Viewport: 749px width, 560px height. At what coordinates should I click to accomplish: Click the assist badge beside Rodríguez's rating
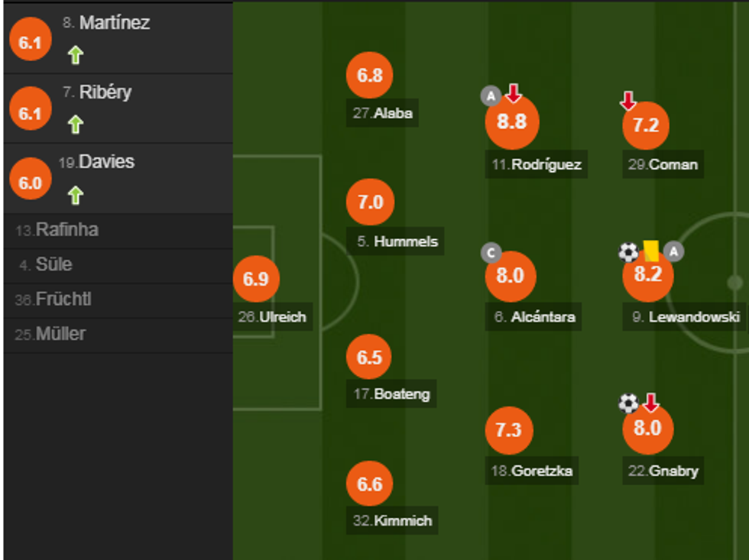click(490, 95)
